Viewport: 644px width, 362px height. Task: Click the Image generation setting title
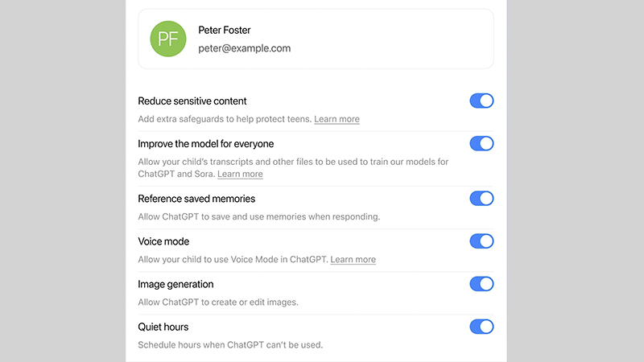click(175, 284)
